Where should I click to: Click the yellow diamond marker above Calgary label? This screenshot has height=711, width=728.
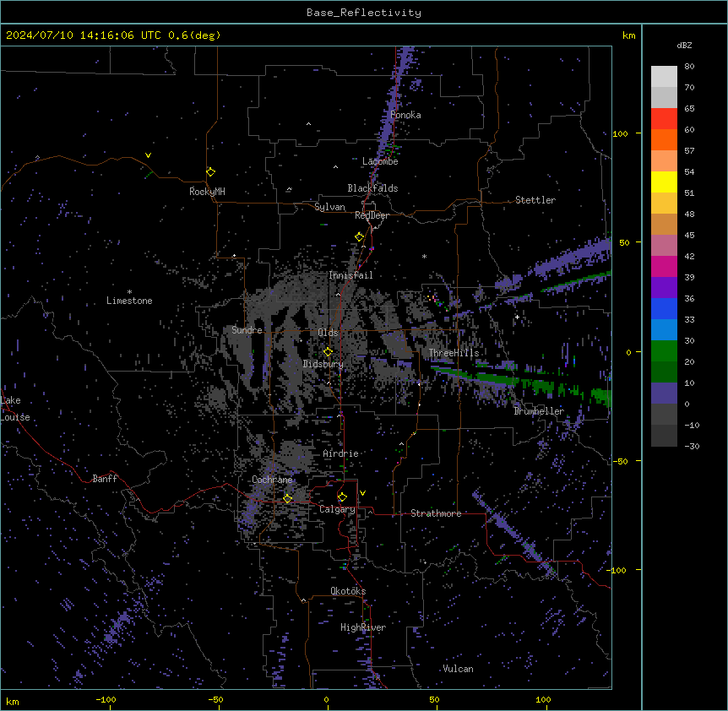coord(342,497)
